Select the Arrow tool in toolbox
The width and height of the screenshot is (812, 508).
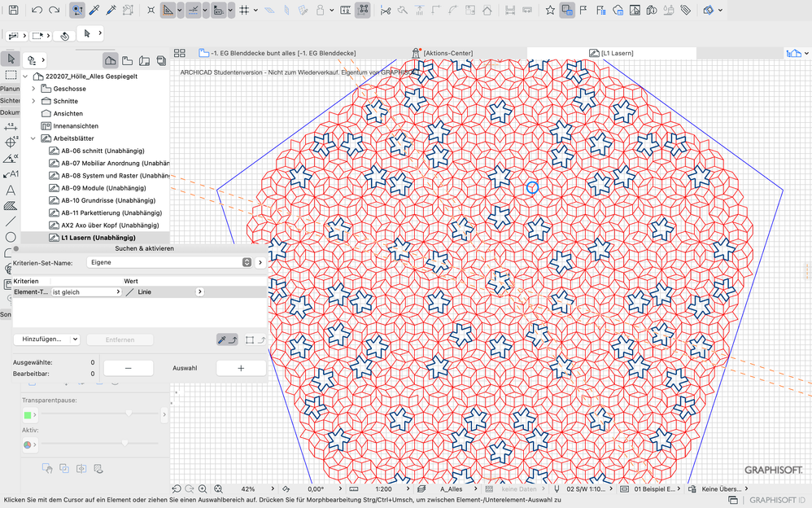(11, 59)
